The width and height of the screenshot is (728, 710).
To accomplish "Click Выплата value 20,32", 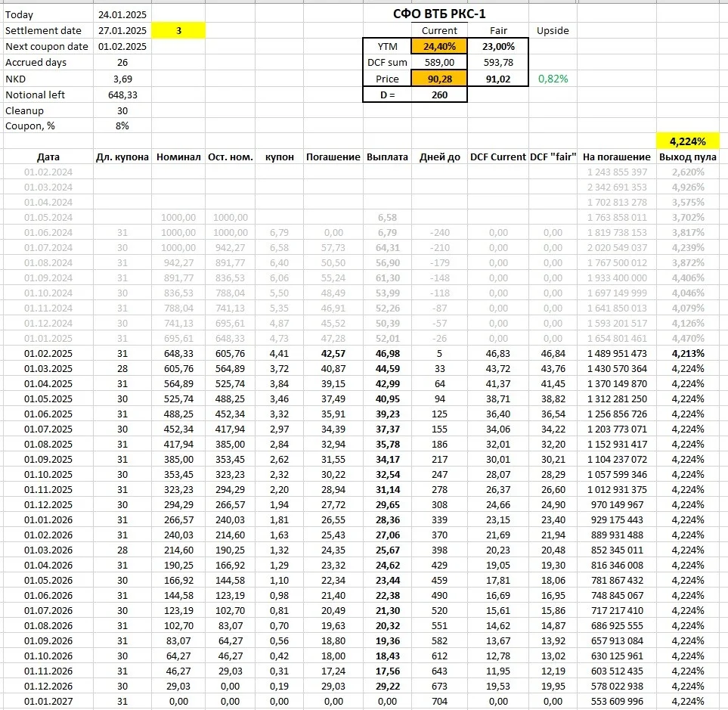I will [x=388, y=625].
